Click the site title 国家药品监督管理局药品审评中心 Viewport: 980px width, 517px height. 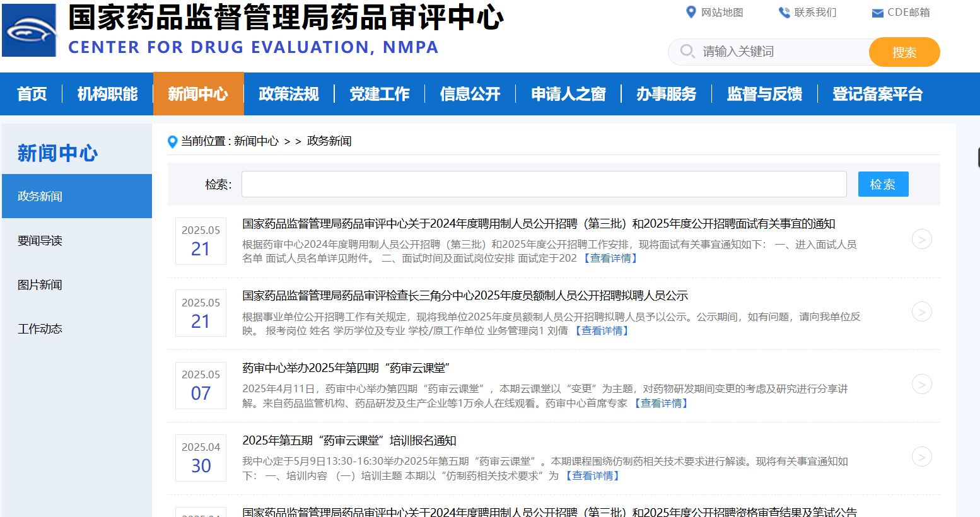click(286, 18)
